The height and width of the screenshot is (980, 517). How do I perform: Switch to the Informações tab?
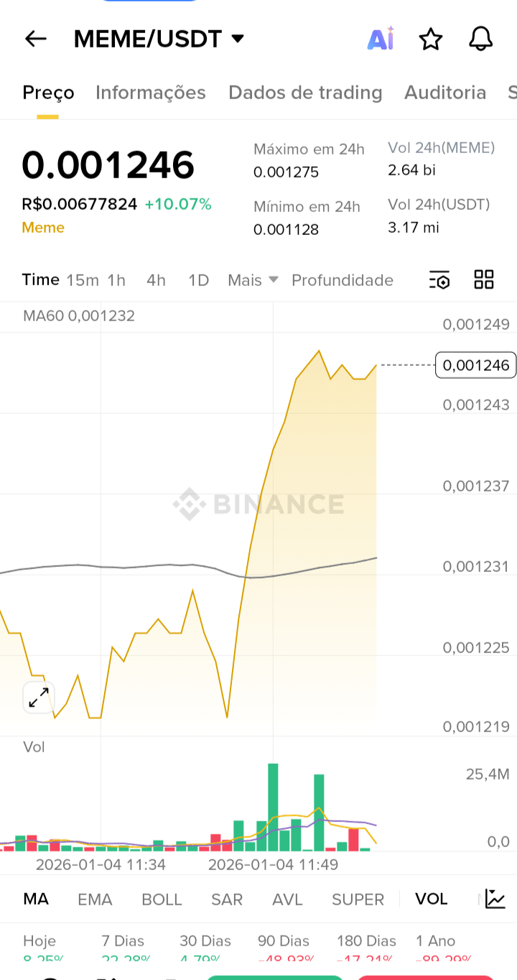pos(151,93)
